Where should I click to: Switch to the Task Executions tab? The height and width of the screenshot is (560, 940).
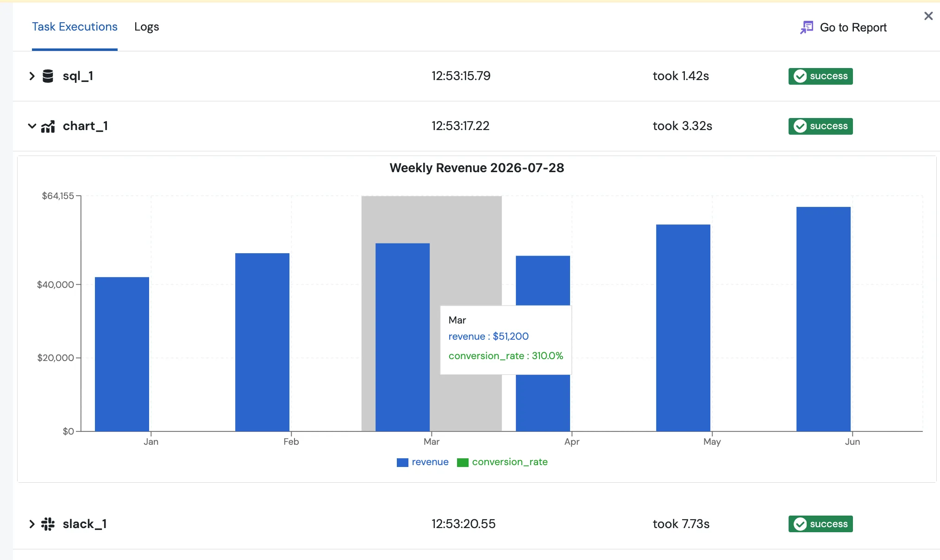[x=75, y=27]
